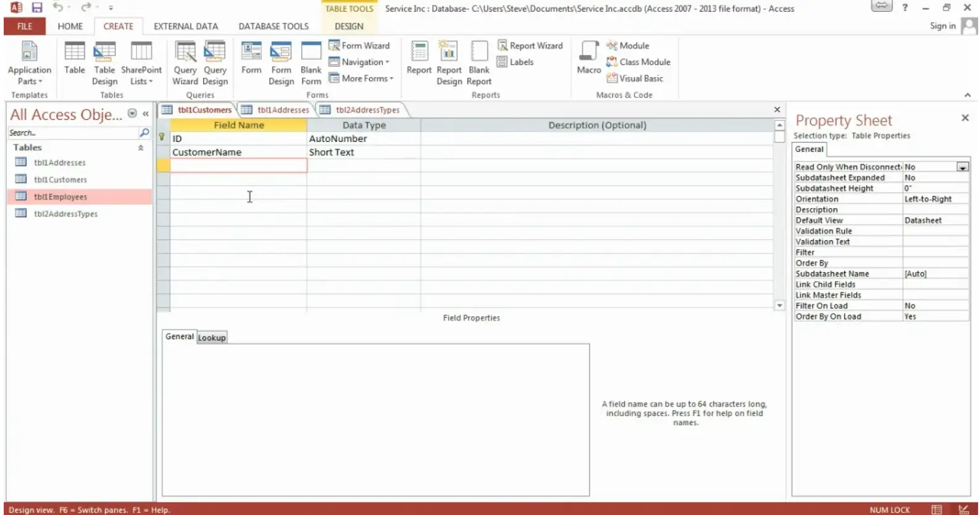
Task: Click the Report Wizard icon
Action: pyautogui.click(x=530, y=46)
